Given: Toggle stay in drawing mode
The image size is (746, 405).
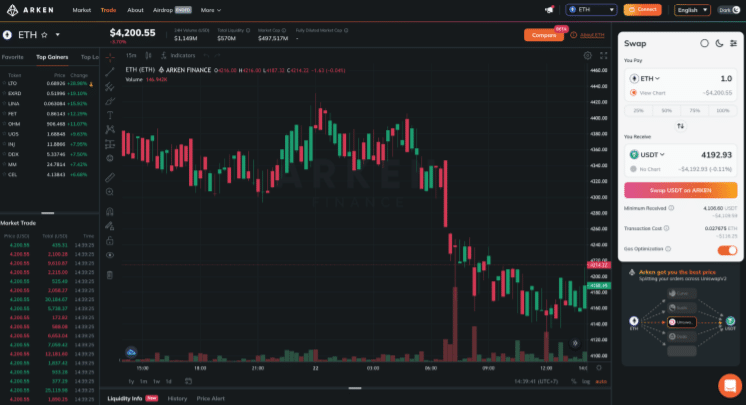Looking at the screenshot, I should [x=110, y=226].
